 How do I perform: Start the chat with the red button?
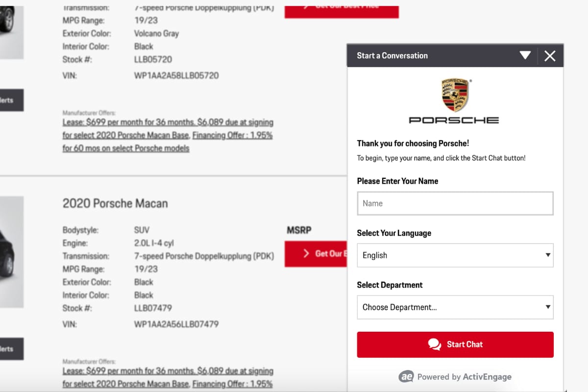455,344
